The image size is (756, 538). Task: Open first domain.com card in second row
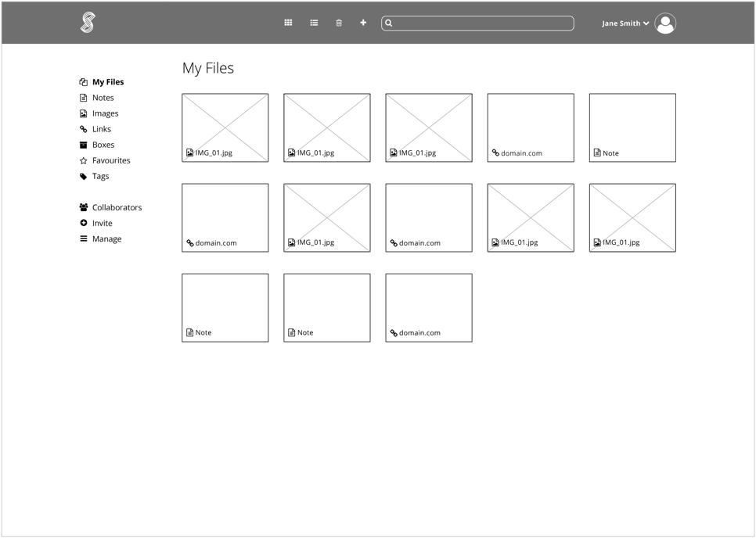pyautogui.click(x=225, y=217)
